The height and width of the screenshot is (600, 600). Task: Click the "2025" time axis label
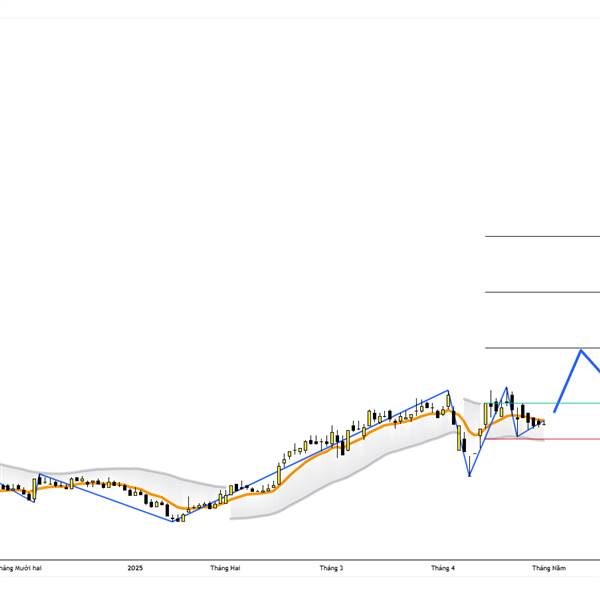click(135, 568)
